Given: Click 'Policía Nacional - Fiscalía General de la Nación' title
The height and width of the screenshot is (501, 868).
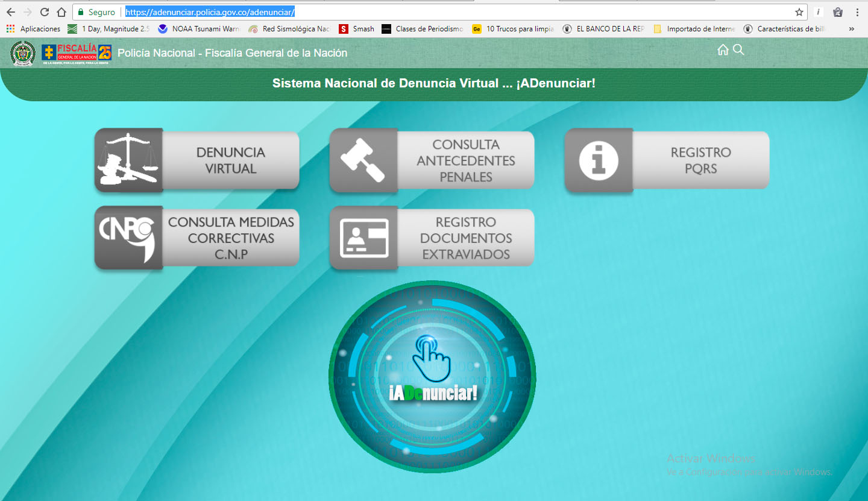Looking at the screenshot, I should coord(232,53).
